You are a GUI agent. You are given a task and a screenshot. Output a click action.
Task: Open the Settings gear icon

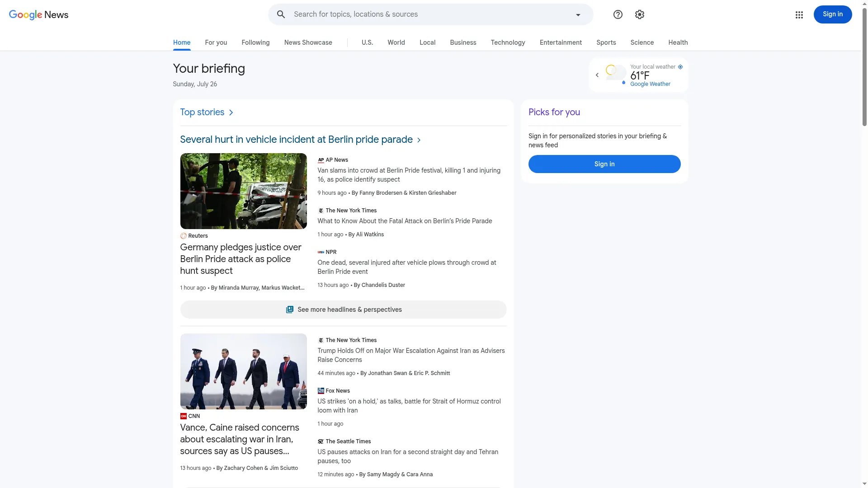click(639, 14)
